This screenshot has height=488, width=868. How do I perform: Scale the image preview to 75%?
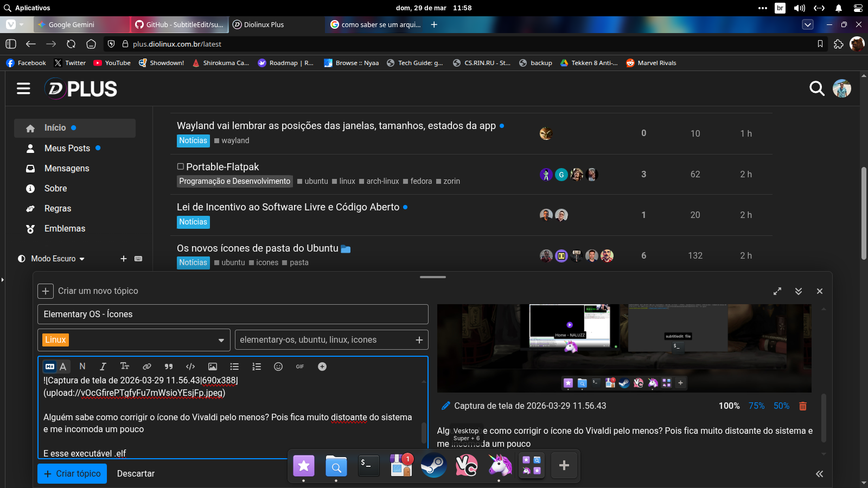point(756,406)
